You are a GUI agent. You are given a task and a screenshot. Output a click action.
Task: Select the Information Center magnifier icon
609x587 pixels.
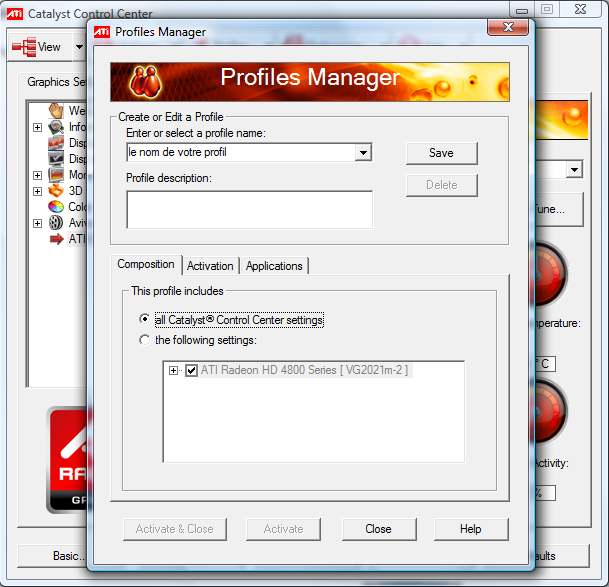(x=56, y=127)
